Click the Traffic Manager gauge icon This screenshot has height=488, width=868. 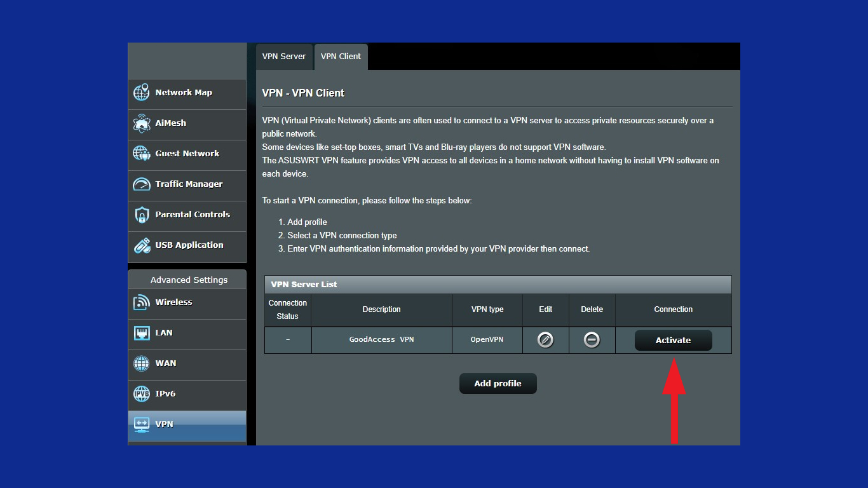pos(141,184)
